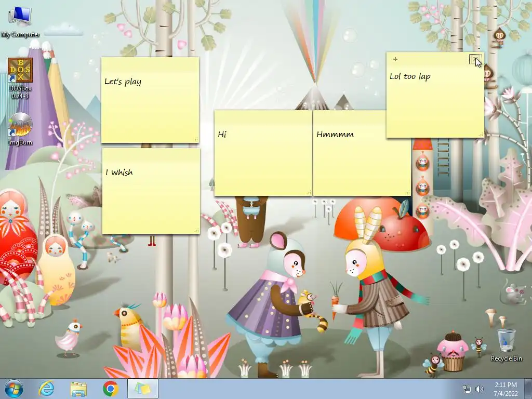Click the 'Lol too lap' note text
532x399 pixels.
click(410, 77)
